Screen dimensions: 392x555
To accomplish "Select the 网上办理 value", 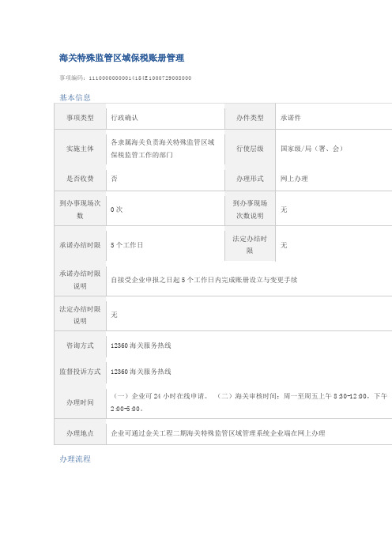I will 294,179.
